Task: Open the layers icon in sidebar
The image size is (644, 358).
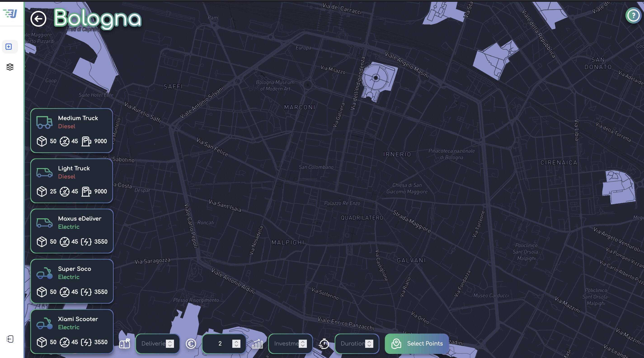Action: (10, 67)
